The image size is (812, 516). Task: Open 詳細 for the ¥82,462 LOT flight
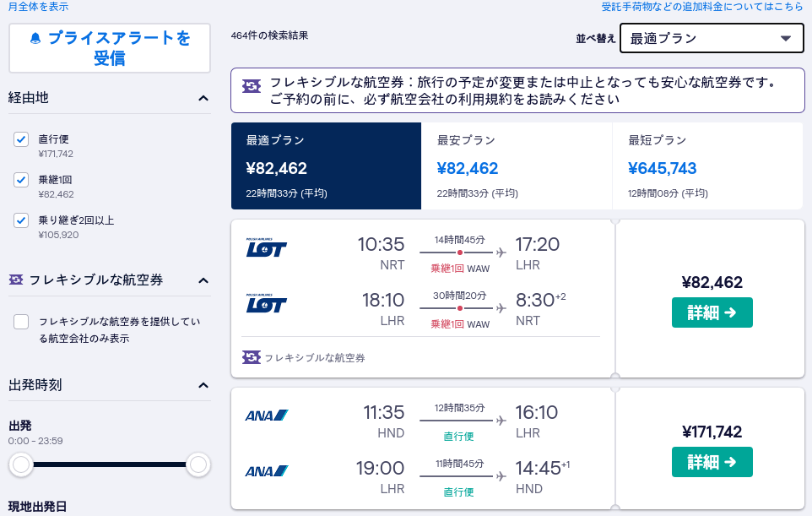click(712, 312)
